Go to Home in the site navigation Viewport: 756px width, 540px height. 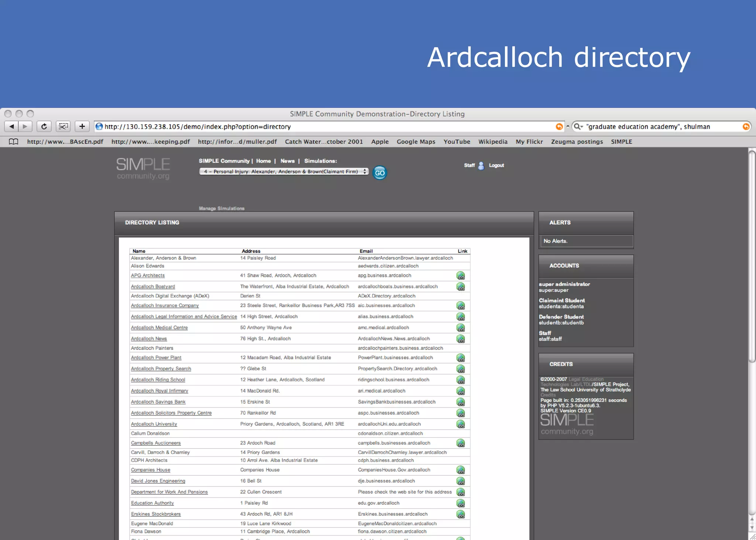click(x=263, y=161)
